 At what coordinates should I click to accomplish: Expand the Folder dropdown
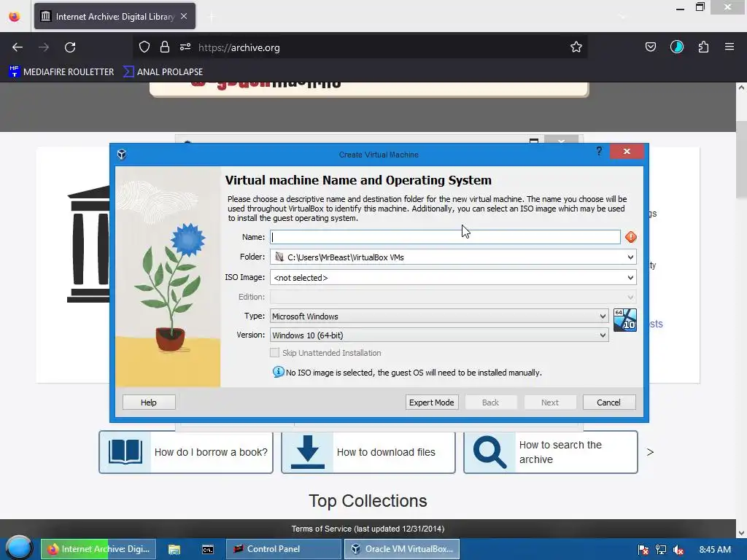click(x=630, y=257)
